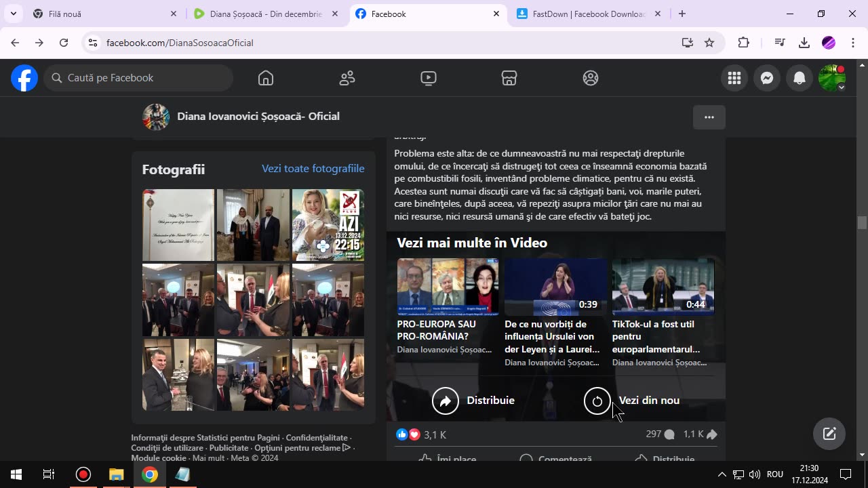Switch the ROU keyboard language indicator
868x488 pixels.
[x=775, y=474]
